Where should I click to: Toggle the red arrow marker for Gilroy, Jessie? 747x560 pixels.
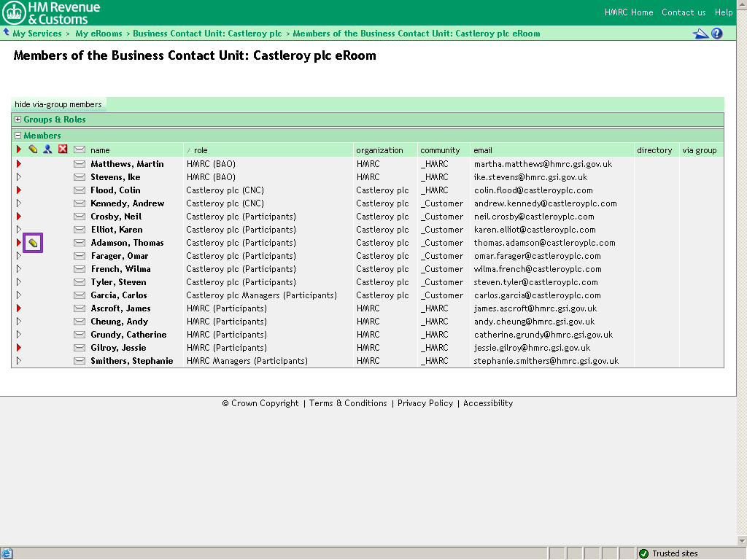click(x=19, y=348)
